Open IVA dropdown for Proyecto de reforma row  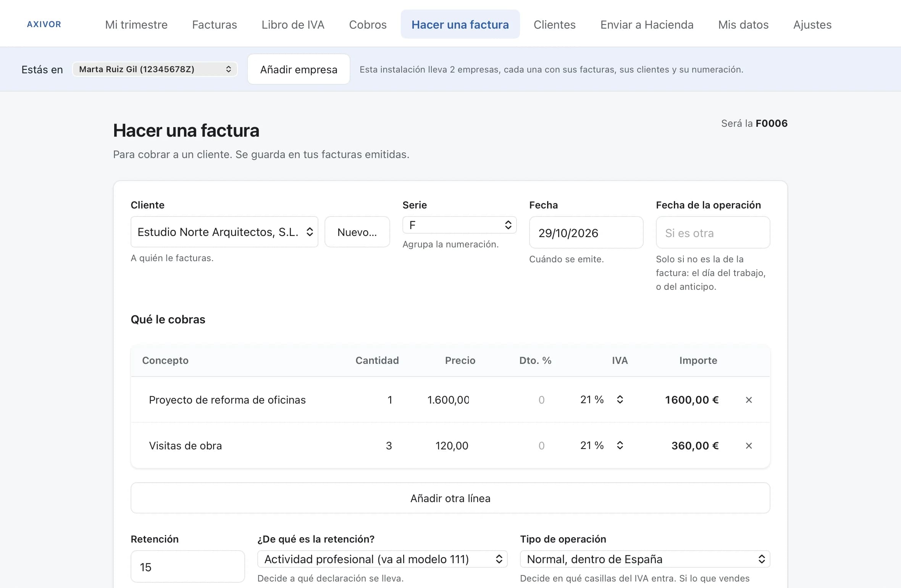tap(602, 400)
